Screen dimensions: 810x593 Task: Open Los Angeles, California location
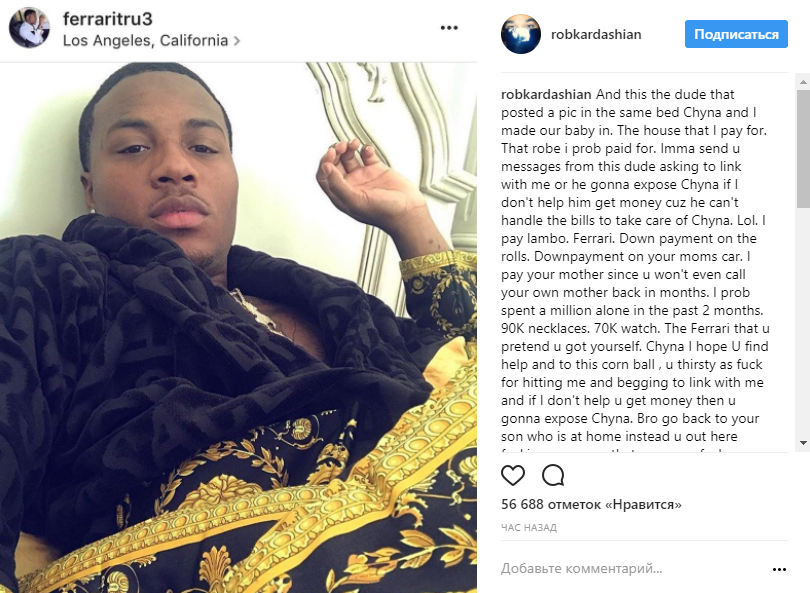click(145, 40)
